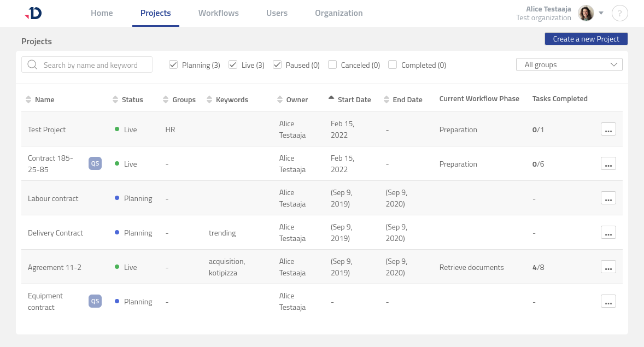Open the Agreement 11-2 project
The image size is (644, 347).
55,267
